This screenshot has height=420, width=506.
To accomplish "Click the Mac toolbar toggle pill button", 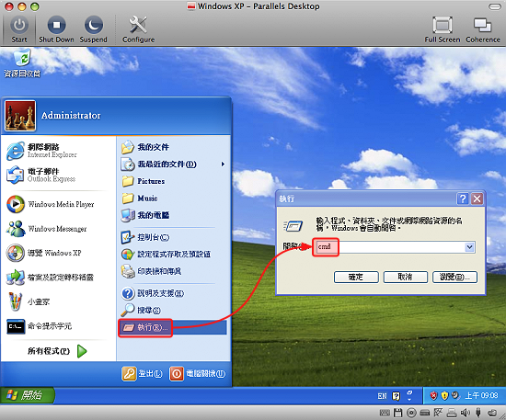I will point(494,6).
